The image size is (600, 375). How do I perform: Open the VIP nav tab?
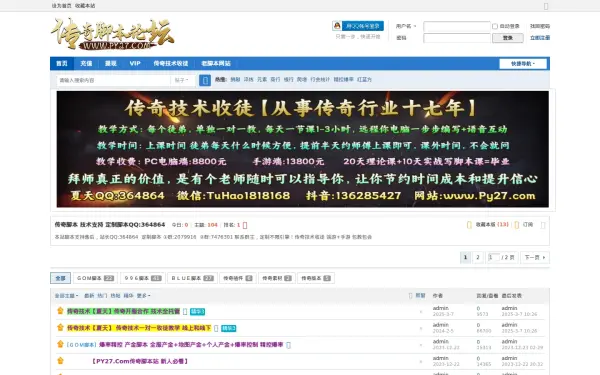point(135,64)
